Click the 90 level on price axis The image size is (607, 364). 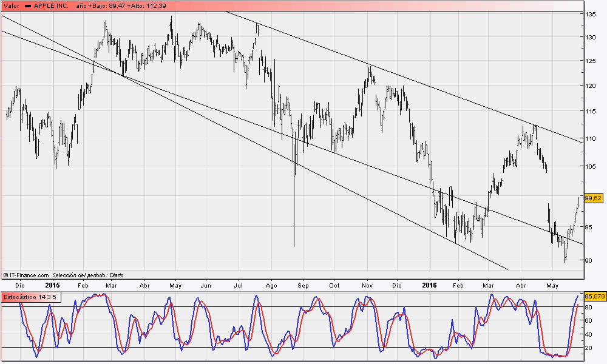pyautogui.click(x=588, y=261)
